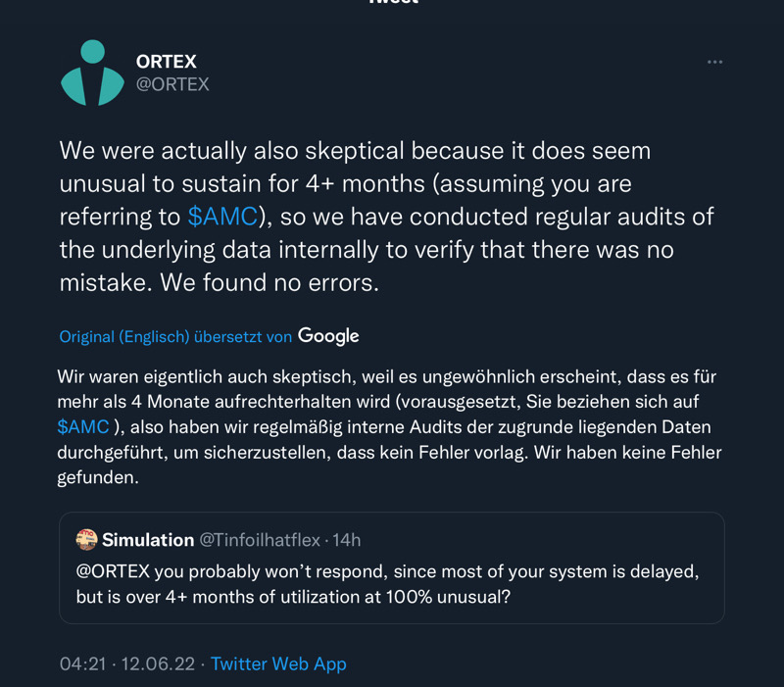Screen dimensions: 784x687
Task: Show the Original (Englisch) tweet text
Action: click(x=123, y=336)
